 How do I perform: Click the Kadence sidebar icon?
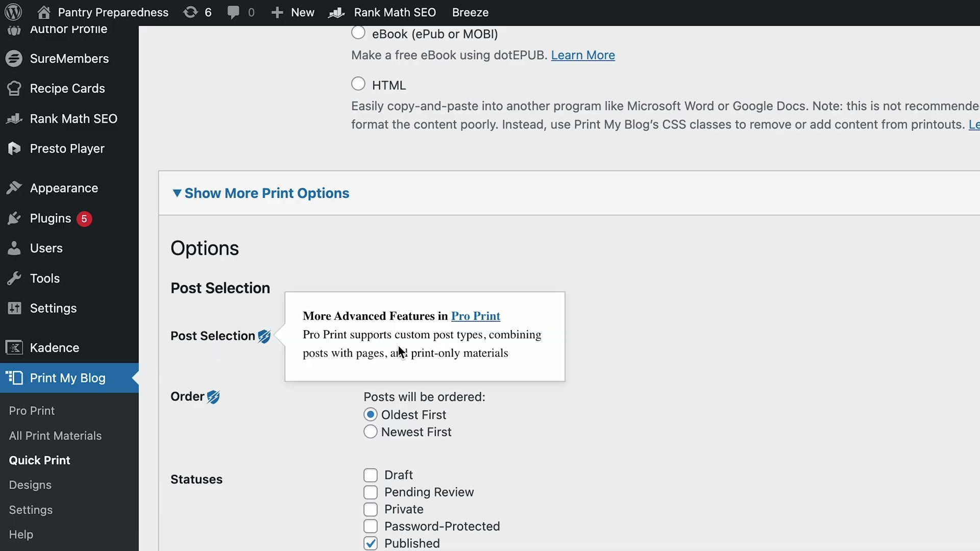(14, 347)
